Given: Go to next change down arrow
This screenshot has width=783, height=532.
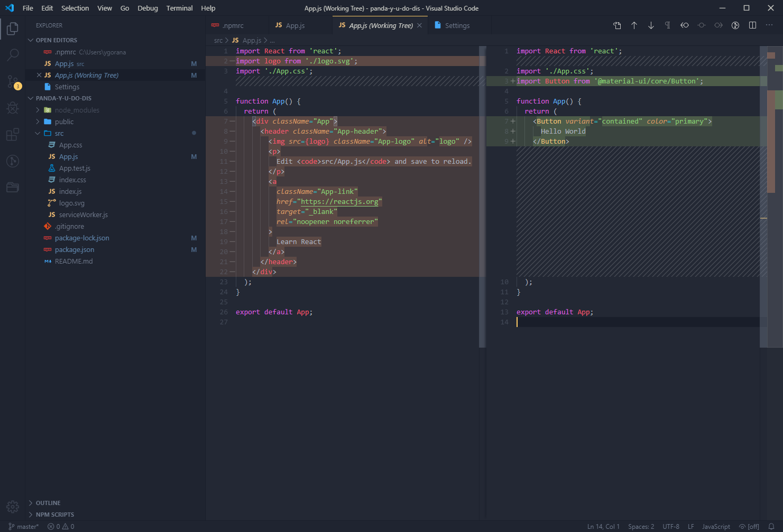Looking at the screenshot, I should click(651, 25).
